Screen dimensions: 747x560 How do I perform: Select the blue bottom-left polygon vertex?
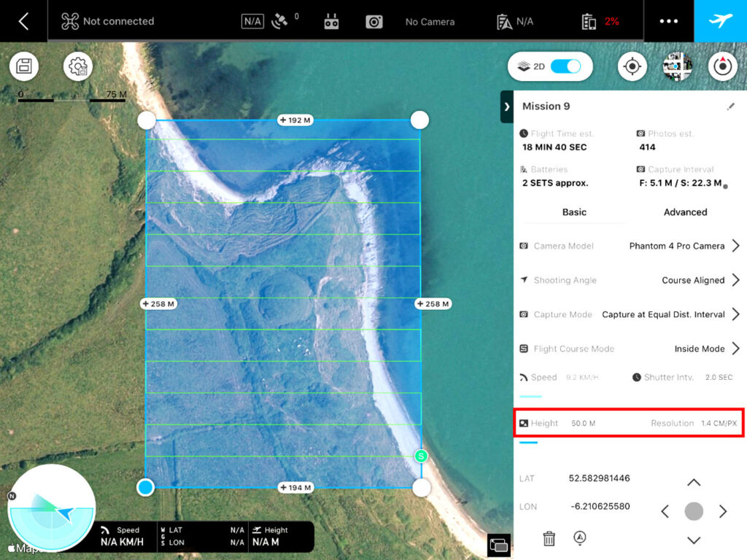coord(145,487)
